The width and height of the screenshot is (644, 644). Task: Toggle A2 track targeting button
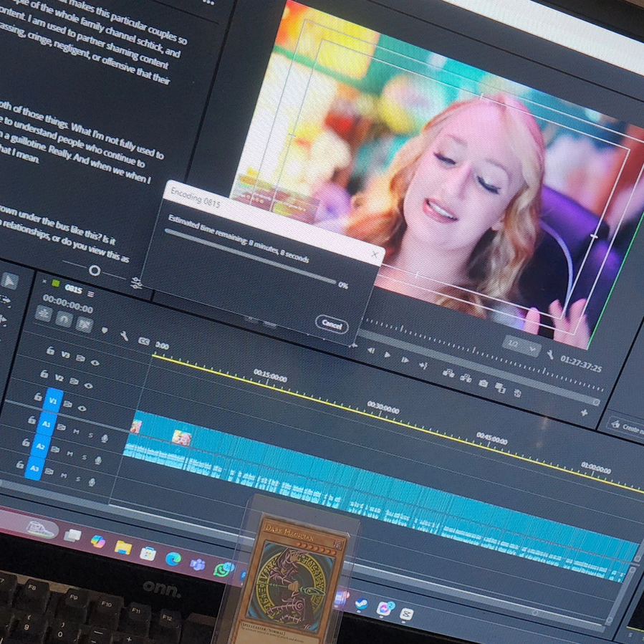(40, 446)
